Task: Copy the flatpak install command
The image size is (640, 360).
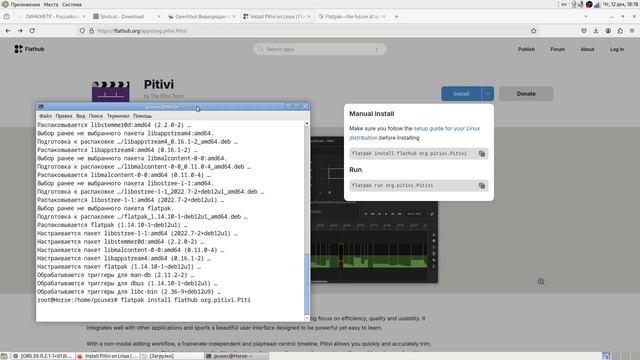Action: tap(482, 153)
